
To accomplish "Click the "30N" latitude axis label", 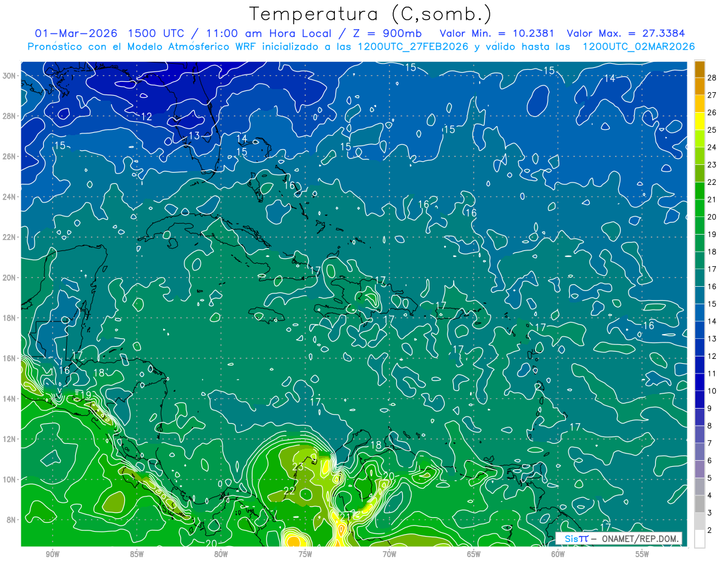I will point(9,76).
